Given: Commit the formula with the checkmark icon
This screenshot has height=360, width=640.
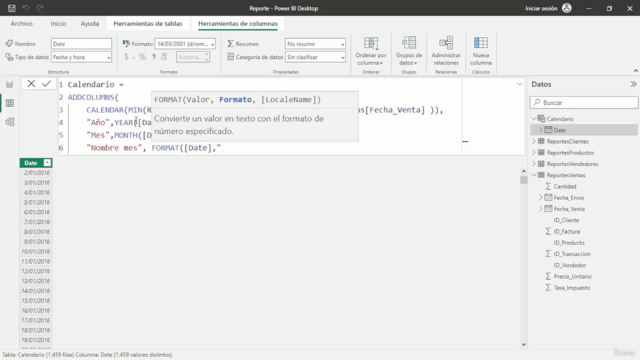Looking at the screenshot, I should point(46,84).
